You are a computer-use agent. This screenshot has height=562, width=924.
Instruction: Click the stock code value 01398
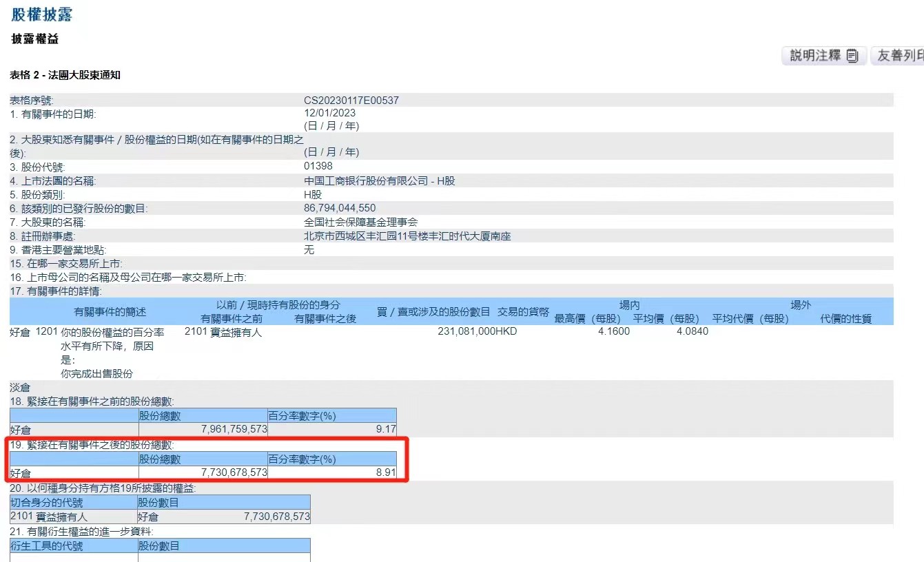(x=318, y=166)
